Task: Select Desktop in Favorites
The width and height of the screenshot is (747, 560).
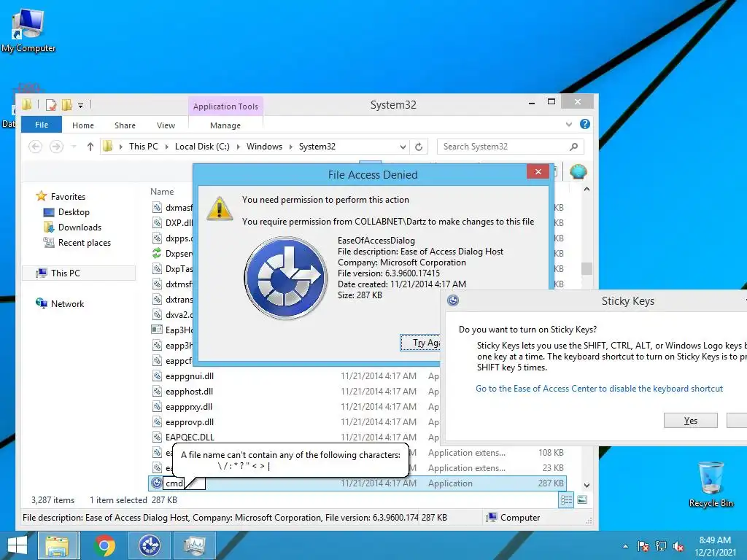Action: pyautogui.click(x=74, y=212)
